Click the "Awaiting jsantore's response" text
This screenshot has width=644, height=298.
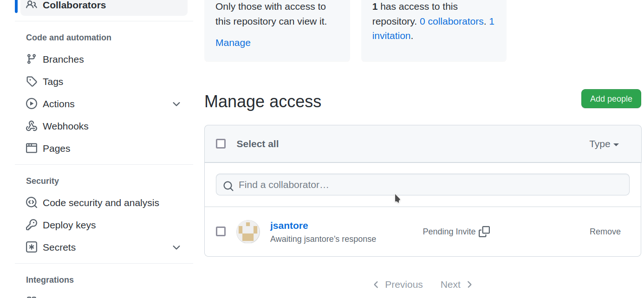pyautogui.click(x=323, y=239)
